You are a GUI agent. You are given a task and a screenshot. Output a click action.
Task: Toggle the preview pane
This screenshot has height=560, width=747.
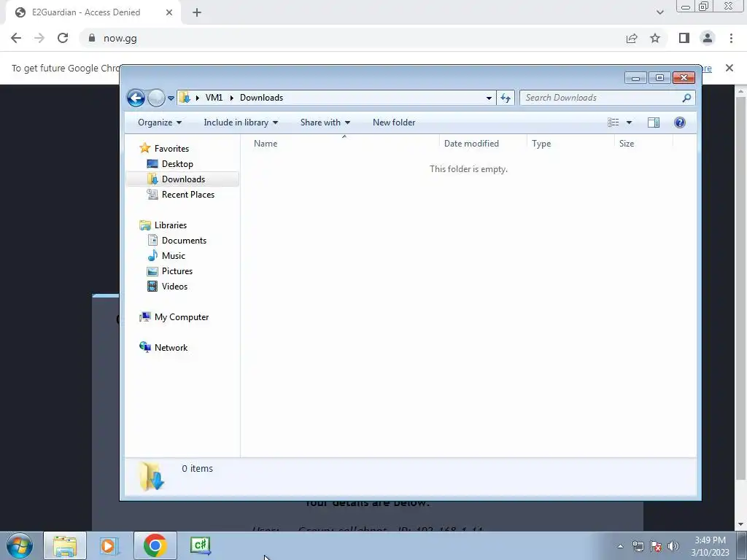[654, 122]
